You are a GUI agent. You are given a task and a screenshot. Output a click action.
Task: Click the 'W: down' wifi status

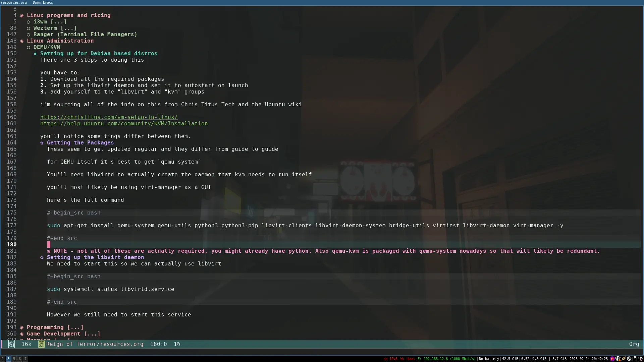408,359
